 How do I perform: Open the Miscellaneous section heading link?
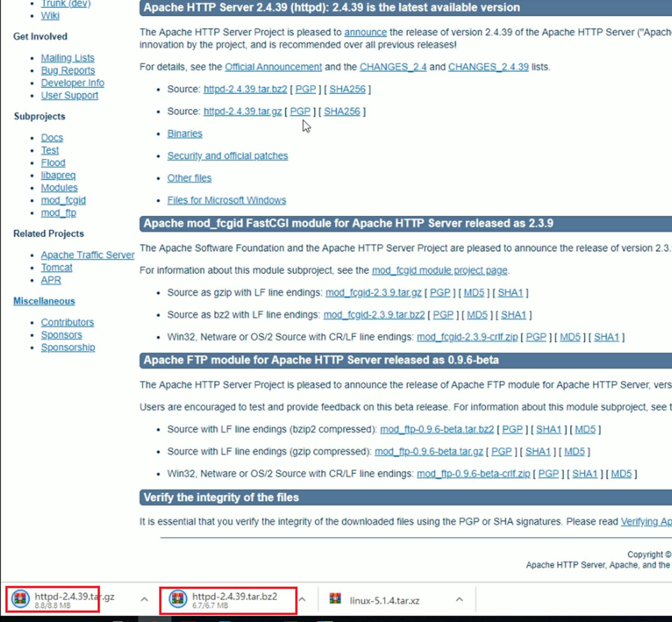44,301
